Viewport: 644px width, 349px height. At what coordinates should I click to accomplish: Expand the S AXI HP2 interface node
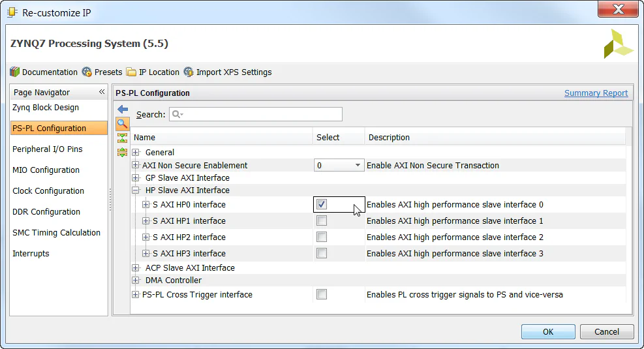pyautogui.click(x=146, y=237)
